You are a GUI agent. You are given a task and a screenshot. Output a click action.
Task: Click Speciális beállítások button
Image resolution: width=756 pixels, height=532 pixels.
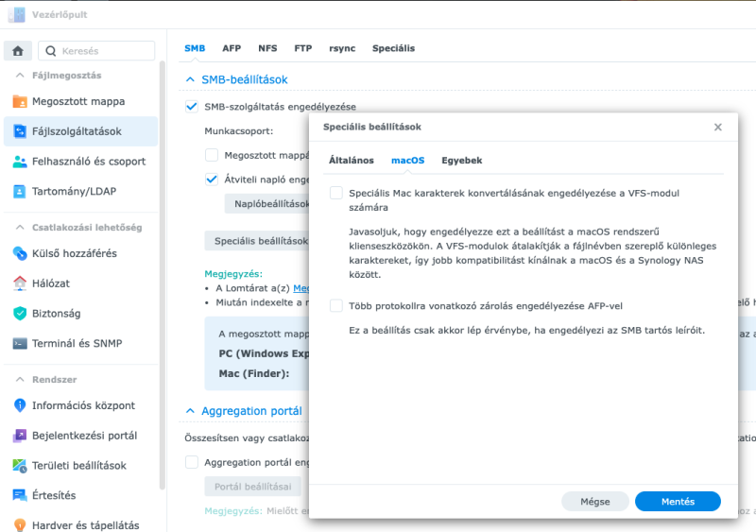[x=257, y=241]
